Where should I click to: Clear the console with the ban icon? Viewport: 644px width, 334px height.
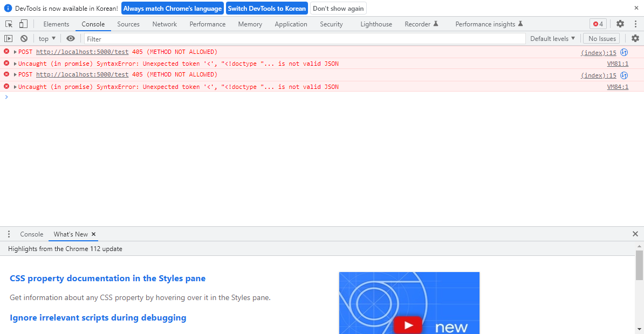tap(24, 39)
